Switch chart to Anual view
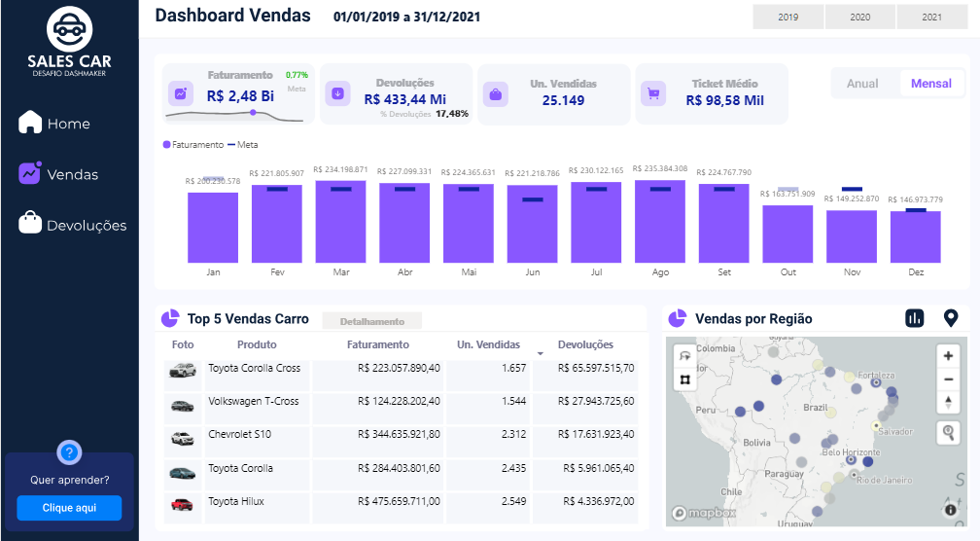This screenshot has height=541, width=980. click(862, 84)
